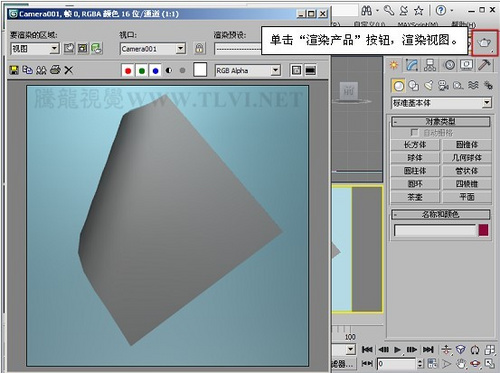Click the 圆锥体 cone button
The image size is (500, 373).
[467, 145]
